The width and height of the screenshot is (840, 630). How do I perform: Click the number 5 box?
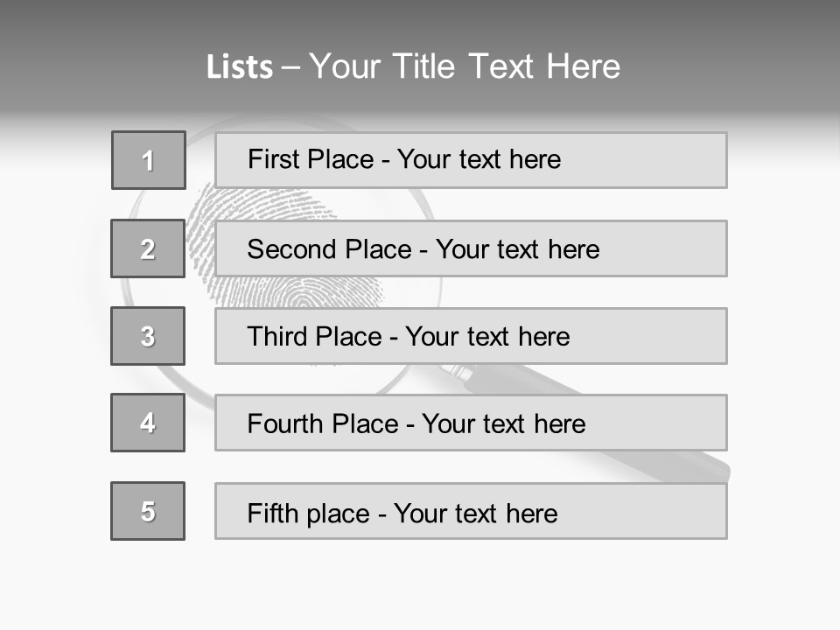(148, 511)
